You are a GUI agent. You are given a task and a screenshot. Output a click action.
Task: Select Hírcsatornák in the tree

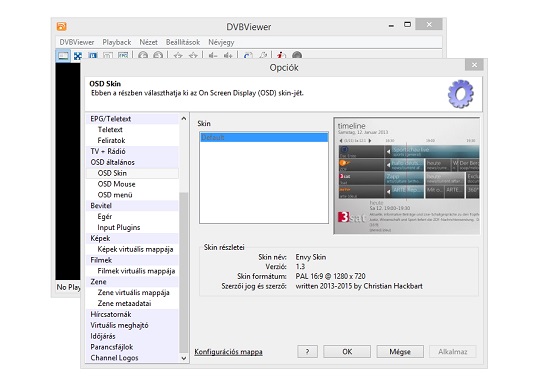tap(132, 314)
